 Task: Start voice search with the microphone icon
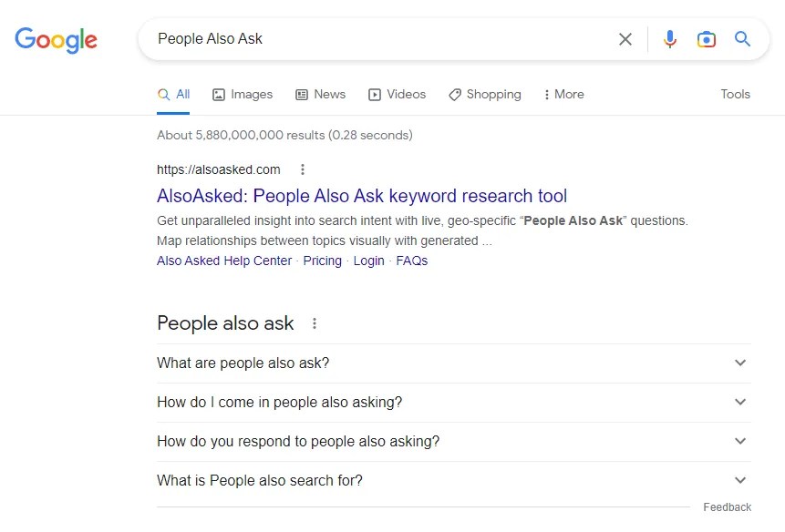(669, 39)
